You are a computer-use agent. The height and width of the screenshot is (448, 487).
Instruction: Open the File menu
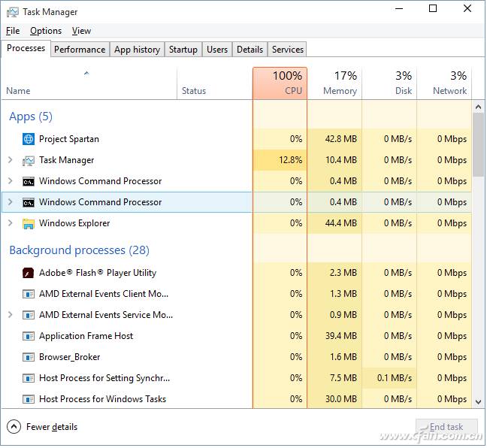[x=13, y=31]
